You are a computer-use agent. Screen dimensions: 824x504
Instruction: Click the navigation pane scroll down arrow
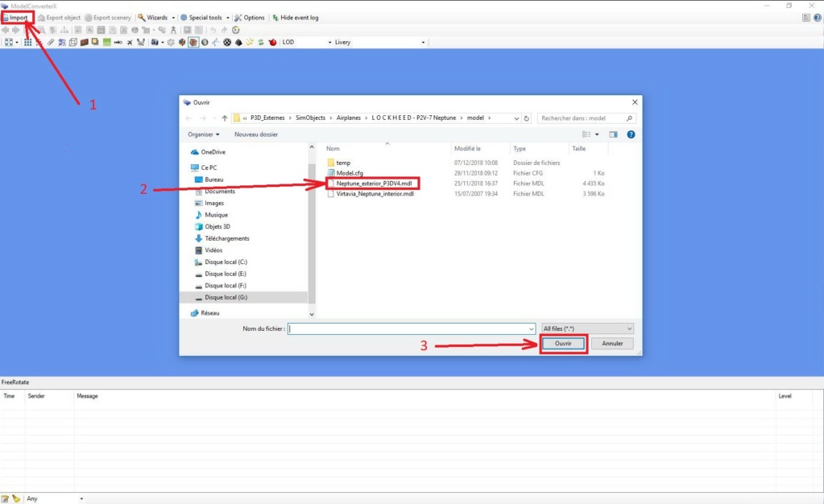tap(312, 314)
